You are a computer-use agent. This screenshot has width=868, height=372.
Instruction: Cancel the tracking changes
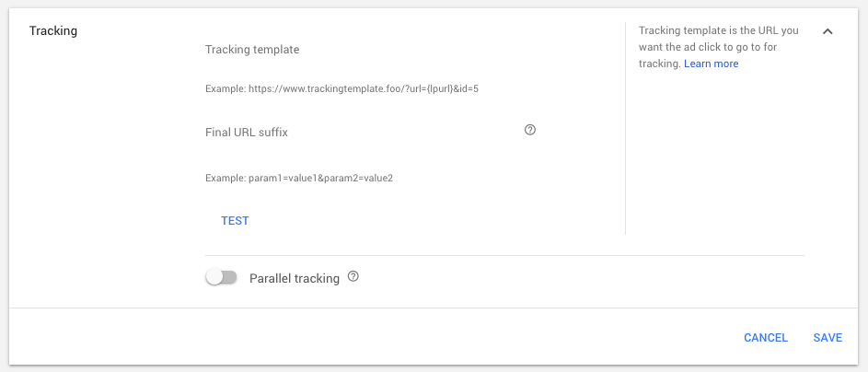[x=766, y=338]
